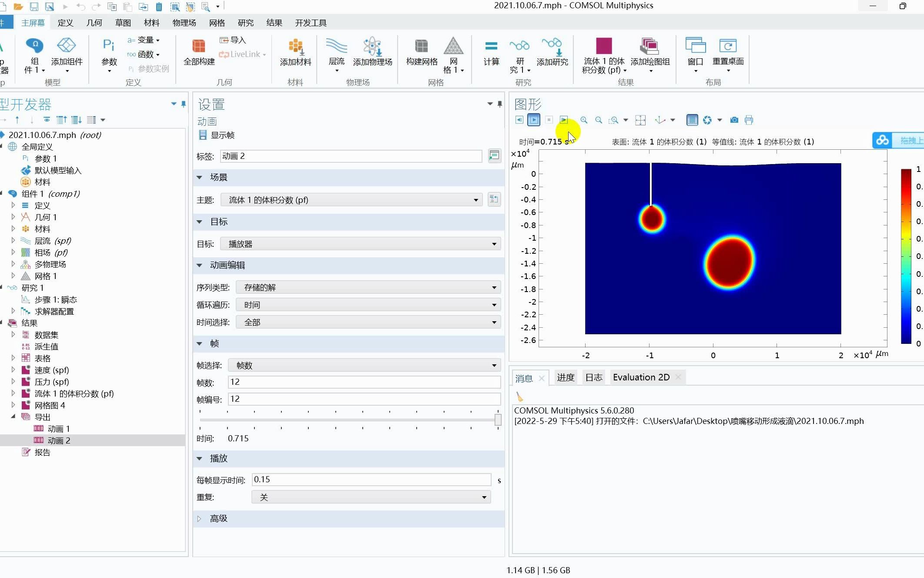Switch to the Evaluation 2D tab
This screenshot has width=924, height=578.
(x=640, y=377)
